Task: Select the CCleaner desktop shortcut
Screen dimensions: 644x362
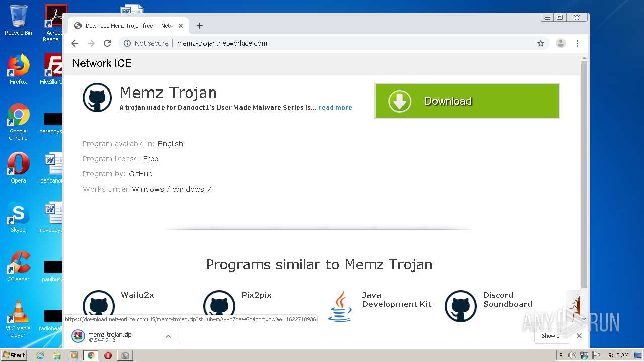Action: 18,266
